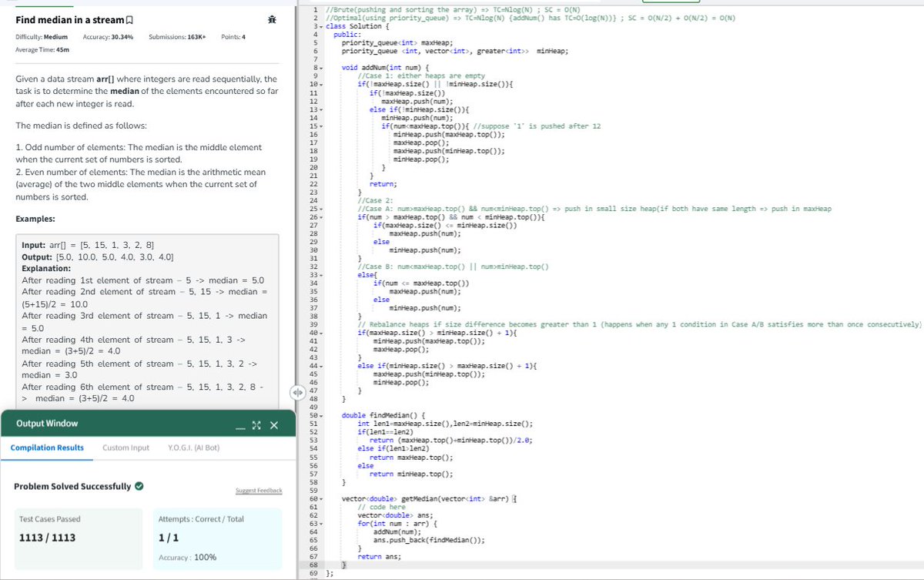The height and width of the screenshot is (580, 924).
Task: Click the '//Case 2:' comment on line 24
Action: tap(375, 200)
